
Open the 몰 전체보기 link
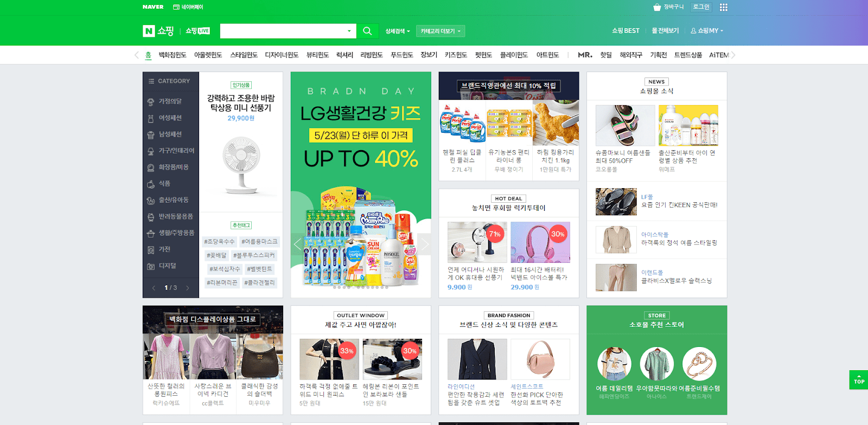tap(665, 31)
